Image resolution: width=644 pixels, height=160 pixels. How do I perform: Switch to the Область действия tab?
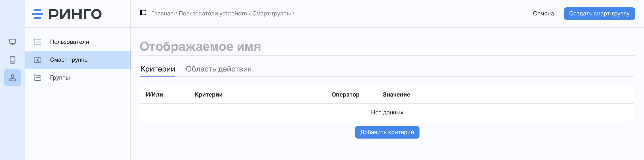coord(218,69)
